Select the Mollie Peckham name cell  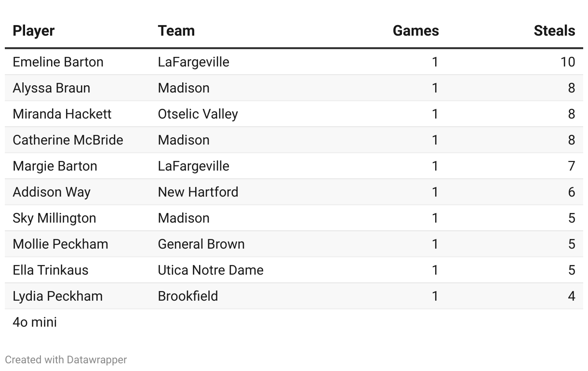(61, 244)
